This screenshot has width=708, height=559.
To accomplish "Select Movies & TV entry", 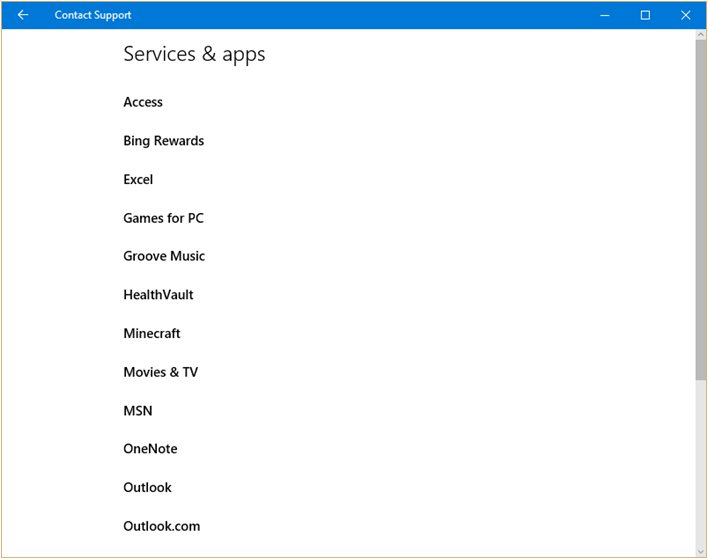I will [161, 372].
